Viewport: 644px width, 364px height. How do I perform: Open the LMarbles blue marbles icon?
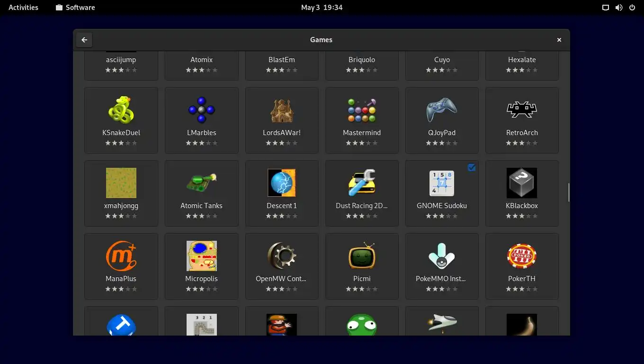point(201,110)
